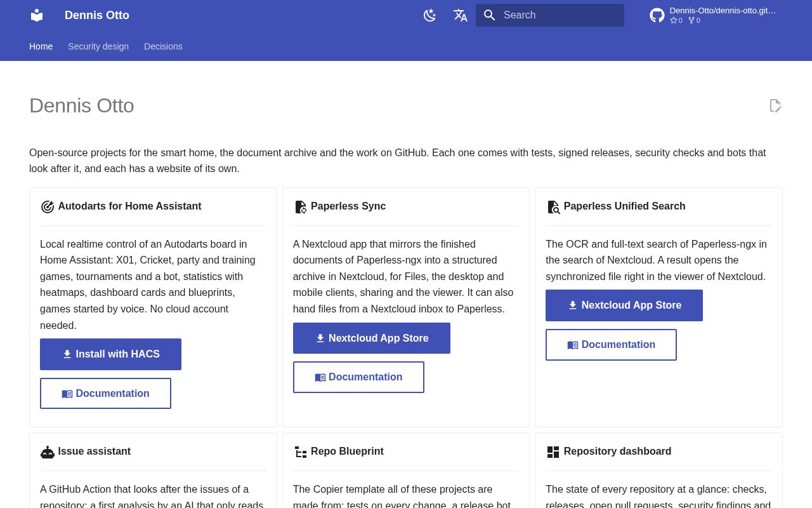Open Documentation for Autodarts card
The height and width of the screenshot is (508, 812).
click(105, 394)
